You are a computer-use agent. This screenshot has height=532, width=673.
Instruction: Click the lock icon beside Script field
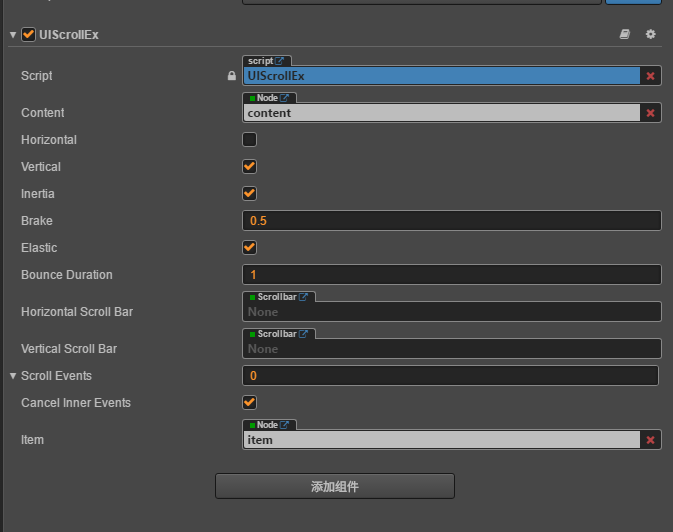[x=232, y=76]
